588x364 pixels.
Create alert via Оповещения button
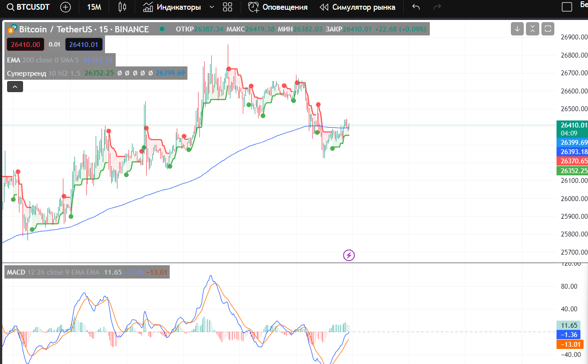tap(278, 7)
